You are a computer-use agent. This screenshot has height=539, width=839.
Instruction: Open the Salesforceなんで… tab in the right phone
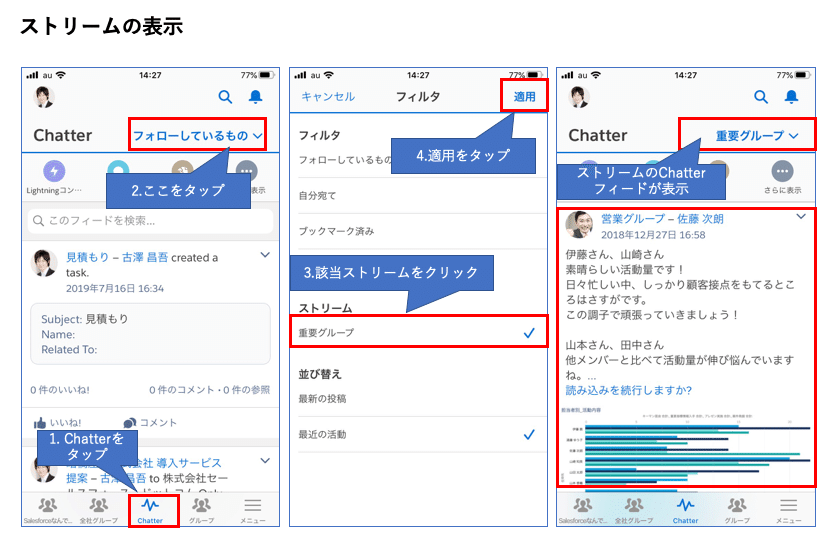583,511
